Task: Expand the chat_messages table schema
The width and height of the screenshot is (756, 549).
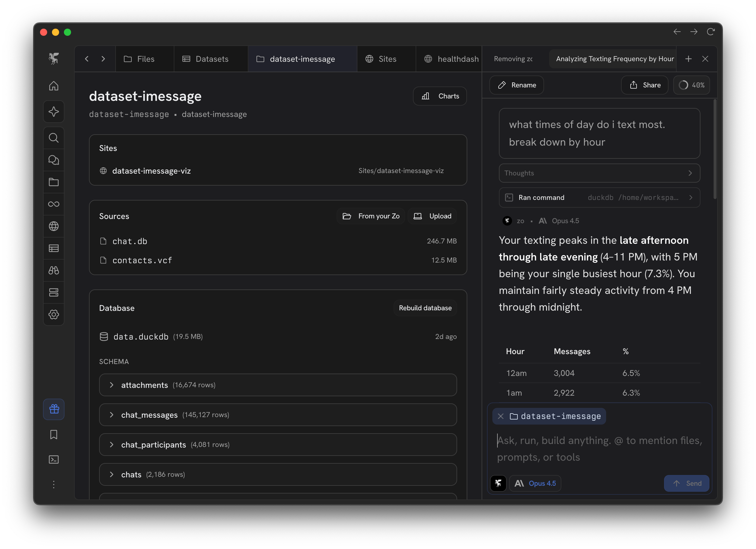Action: pos(112,415)
